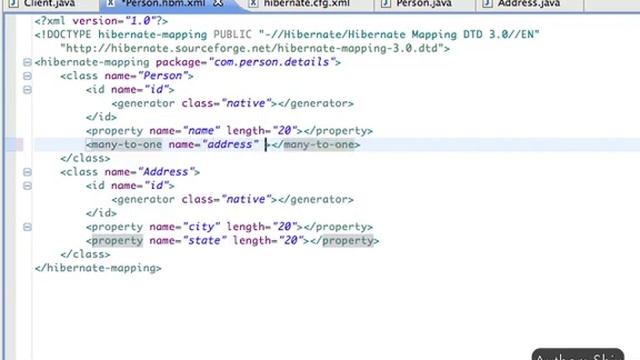Place cursor in "com.person.details" package value
Screen dimensions: 640x360
tap(271, 62)
